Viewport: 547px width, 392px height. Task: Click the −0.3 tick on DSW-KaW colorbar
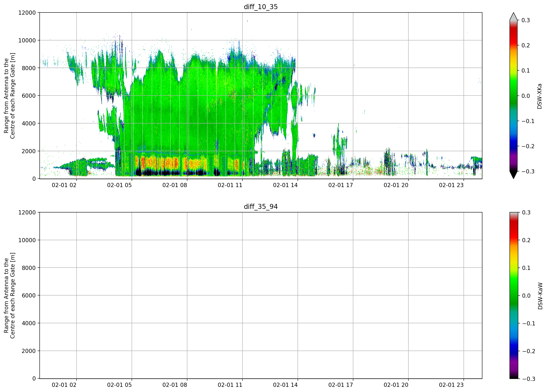click(529, 379)
